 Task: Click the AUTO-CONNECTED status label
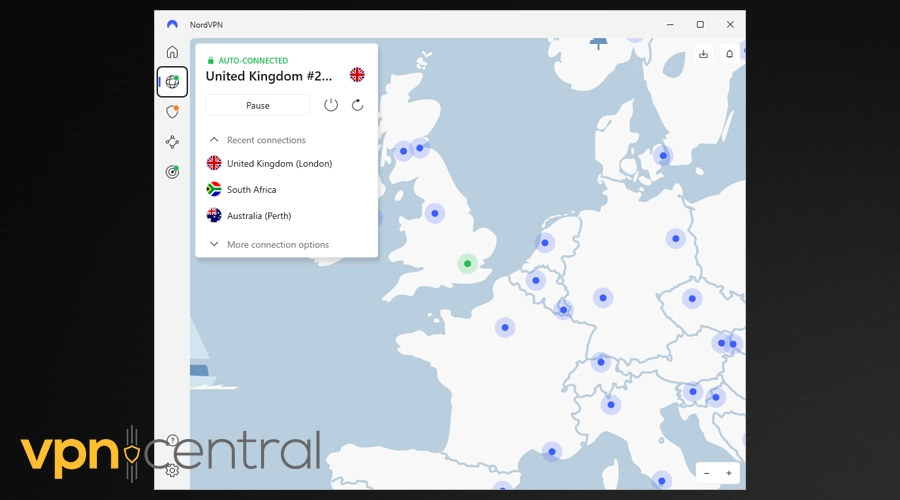(x=253, y=60)
